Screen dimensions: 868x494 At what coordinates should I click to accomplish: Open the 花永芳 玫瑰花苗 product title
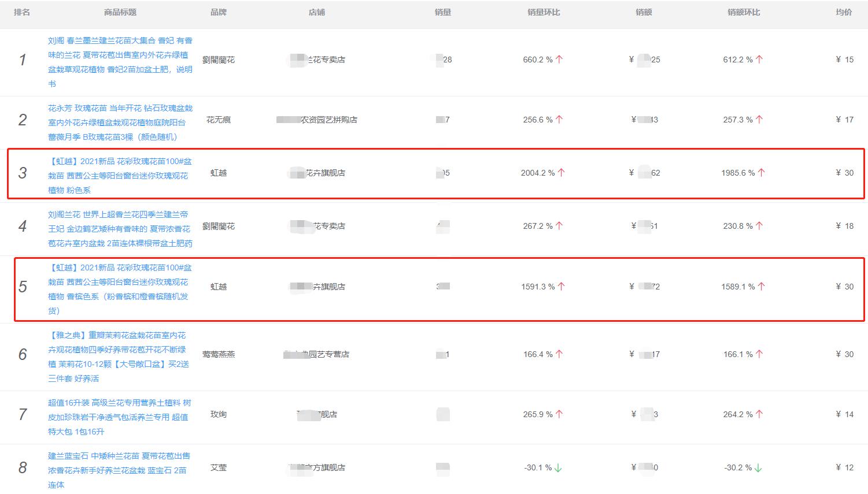click(x=120, y=122)
